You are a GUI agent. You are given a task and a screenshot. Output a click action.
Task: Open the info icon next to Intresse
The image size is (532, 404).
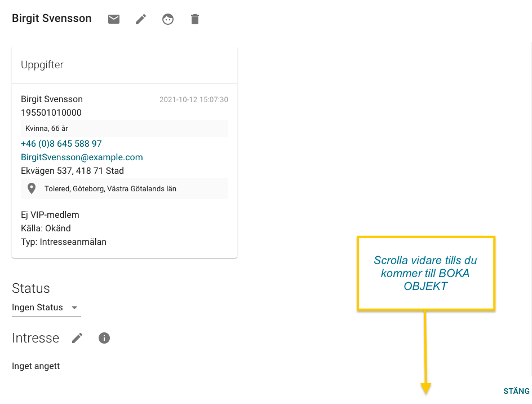[x=104, y=338]
